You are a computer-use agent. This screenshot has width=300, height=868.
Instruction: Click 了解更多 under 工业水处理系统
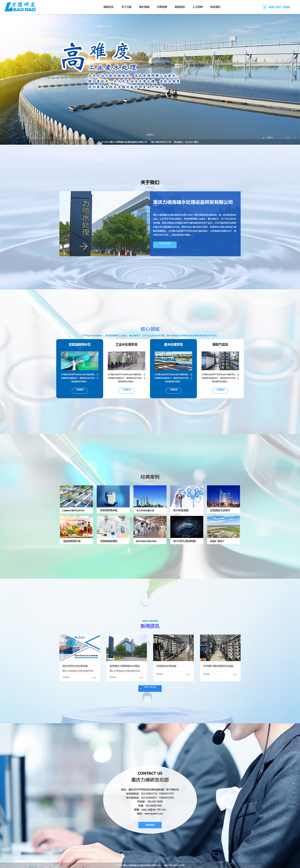(126, 390)
